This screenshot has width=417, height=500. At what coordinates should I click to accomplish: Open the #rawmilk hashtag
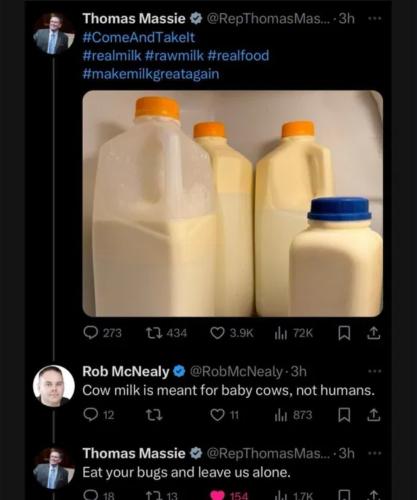tap(174, 55)
